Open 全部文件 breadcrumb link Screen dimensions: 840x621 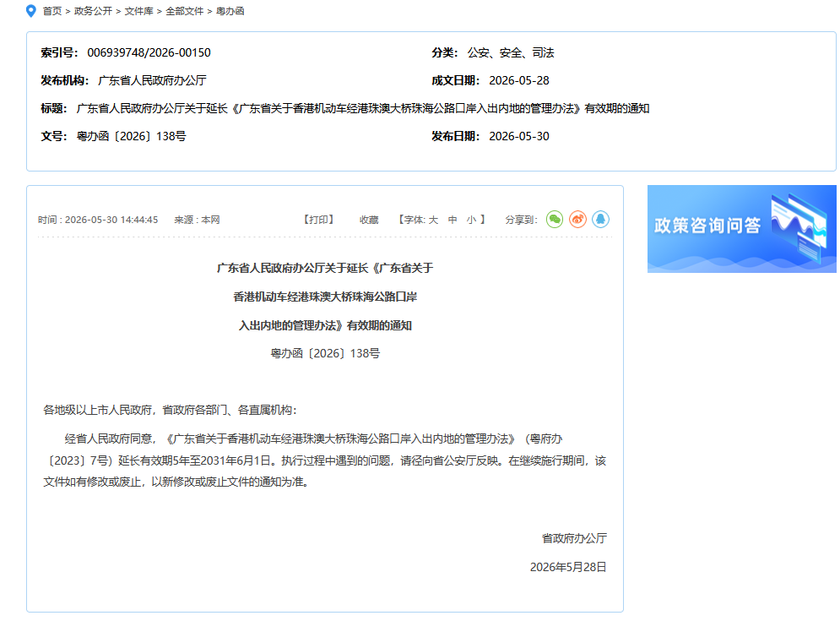pos(184,11)
